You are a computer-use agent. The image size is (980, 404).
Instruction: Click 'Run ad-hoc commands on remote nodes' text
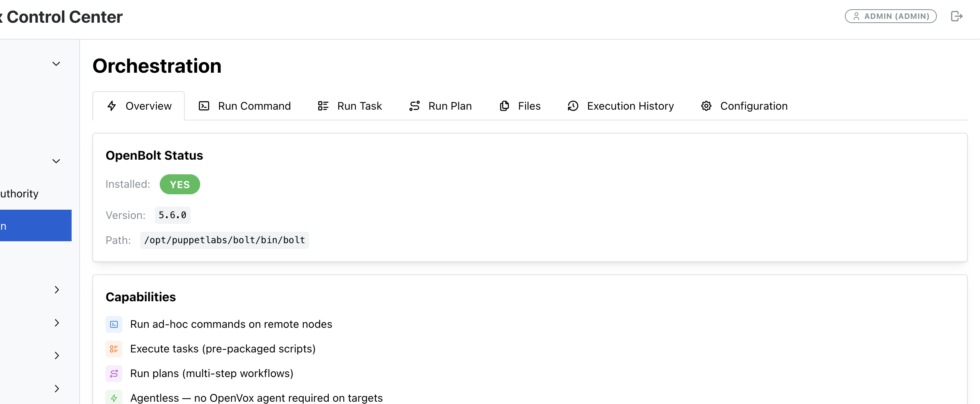pyautogui.click(x=231, y=324)
